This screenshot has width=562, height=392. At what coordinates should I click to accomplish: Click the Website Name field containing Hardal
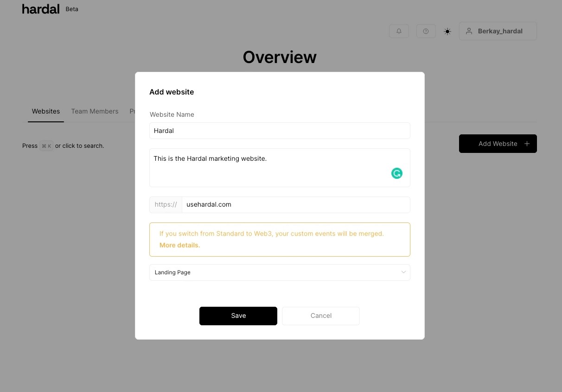[x=280, y=131]
